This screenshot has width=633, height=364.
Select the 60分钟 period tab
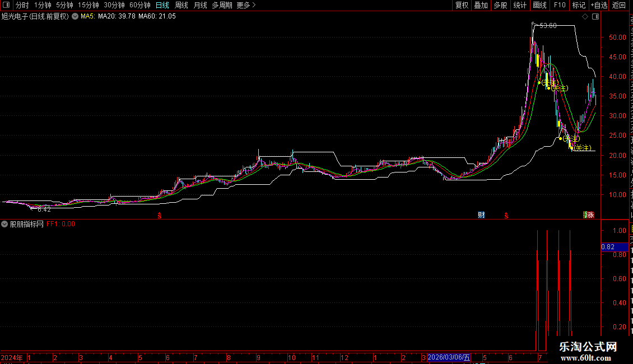pos(139,5)
